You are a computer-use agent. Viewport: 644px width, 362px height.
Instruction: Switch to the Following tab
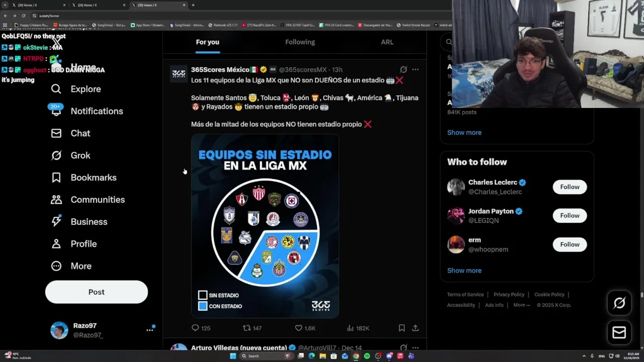click(x=300, y=42)
